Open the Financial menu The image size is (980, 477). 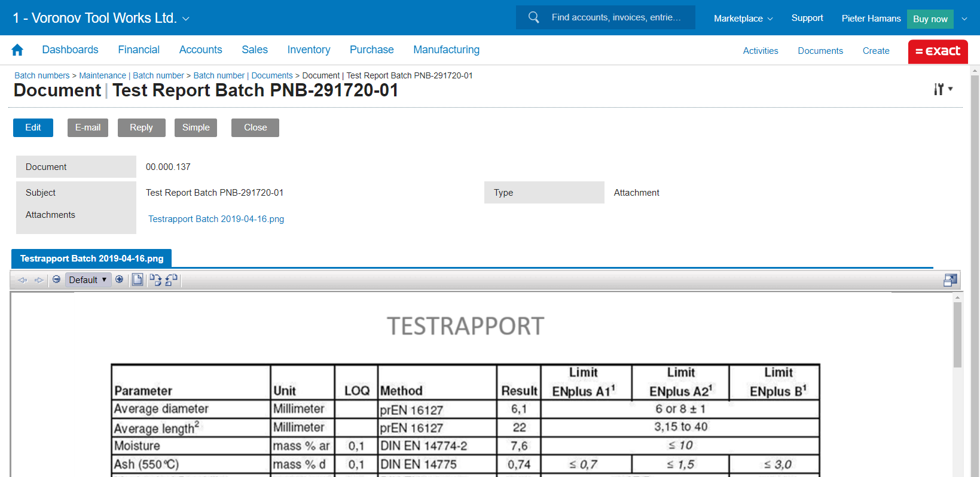tap(139, 50)
